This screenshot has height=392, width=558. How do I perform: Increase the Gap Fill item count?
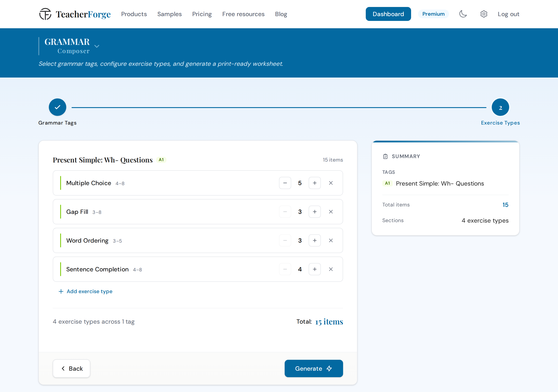point(315,211)
